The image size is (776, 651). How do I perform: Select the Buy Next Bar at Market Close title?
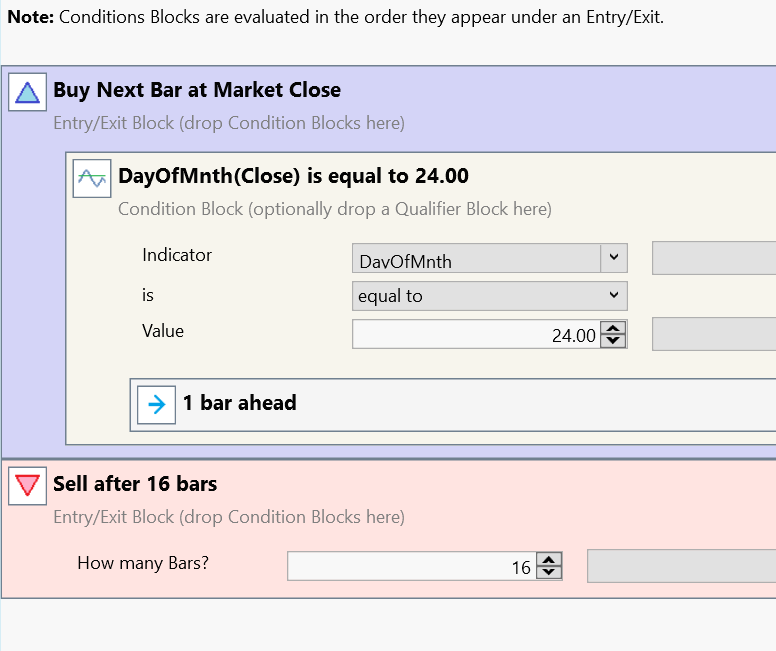tap(197, 90)
